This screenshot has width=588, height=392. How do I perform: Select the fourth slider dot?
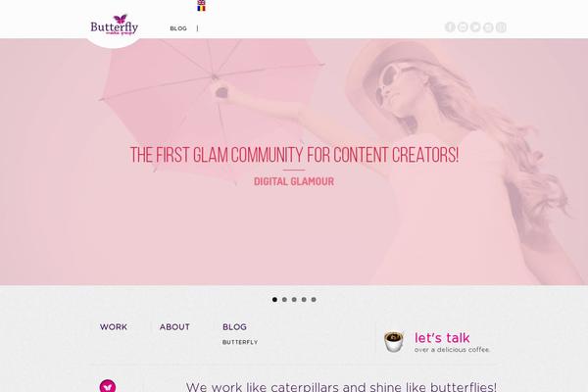[304, 299]
